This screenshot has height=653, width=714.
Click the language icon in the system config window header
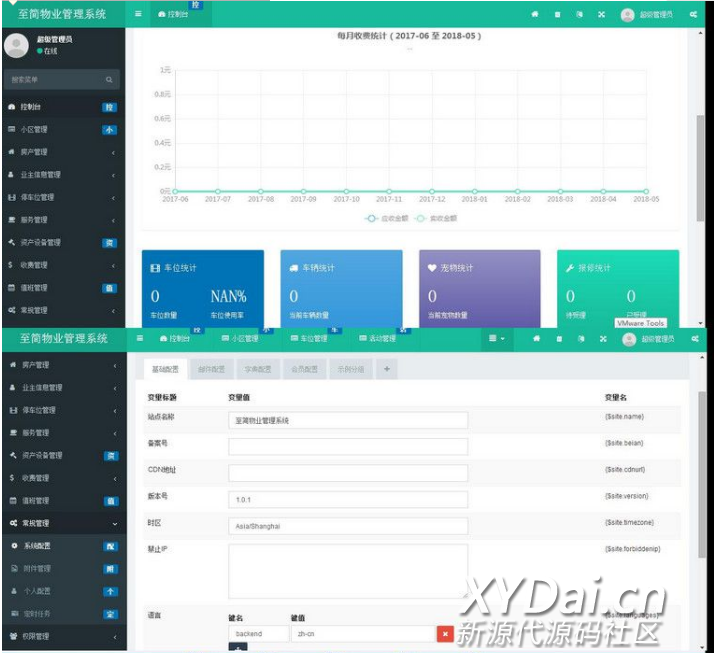click(581, 339)
